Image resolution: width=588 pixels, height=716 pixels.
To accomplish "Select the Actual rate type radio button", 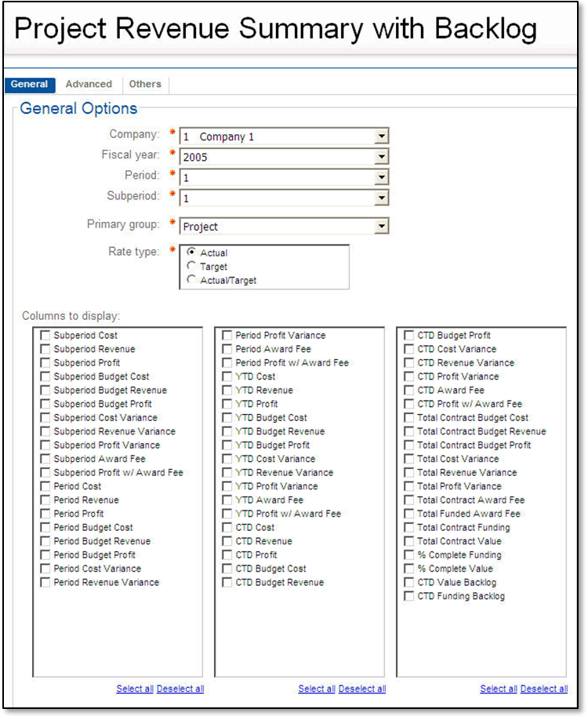I will point(192,253).
